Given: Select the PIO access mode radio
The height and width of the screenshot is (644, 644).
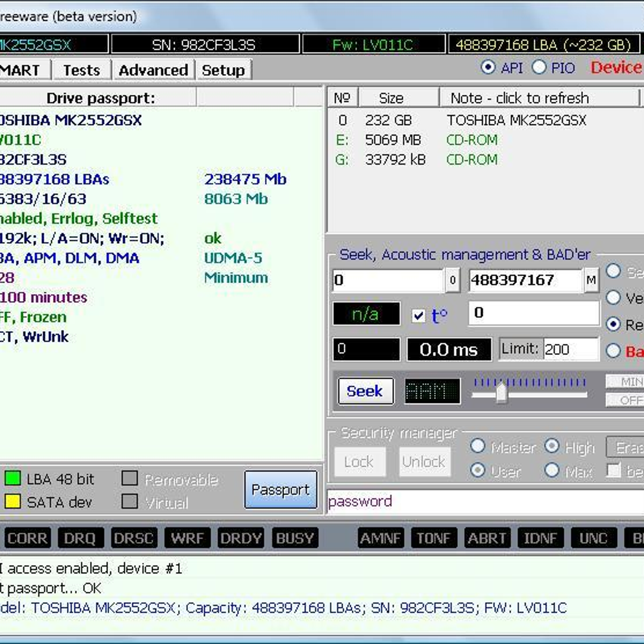Looking at the screenshot, I should pos(539,67).
